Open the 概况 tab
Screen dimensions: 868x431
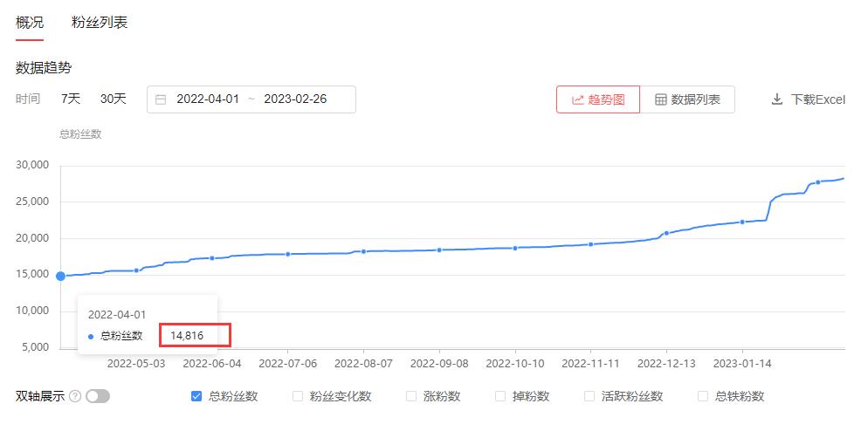[x=30, y=23]
